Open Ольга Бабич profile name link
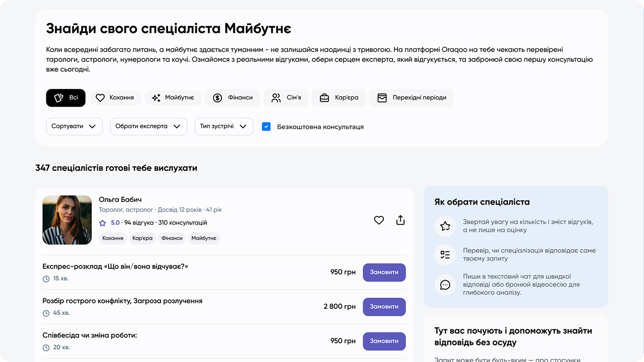 [x=120, y=200]
